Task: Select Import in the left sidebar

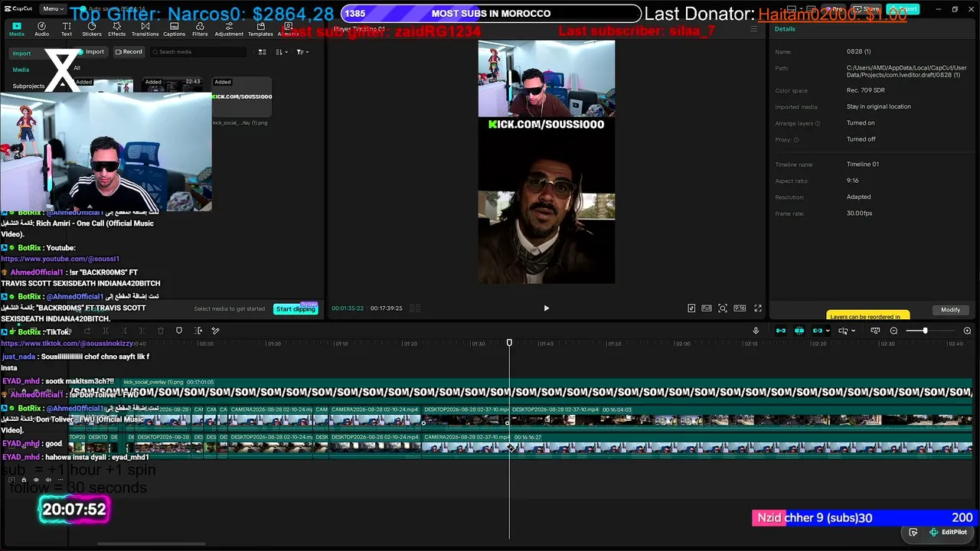Action: click(21, 54)
